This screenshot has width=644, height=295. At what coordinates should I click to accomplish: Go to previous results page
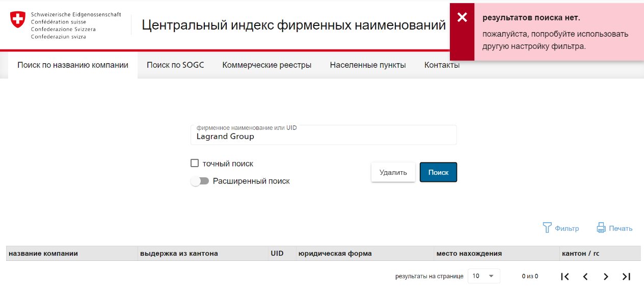[585, 276]
